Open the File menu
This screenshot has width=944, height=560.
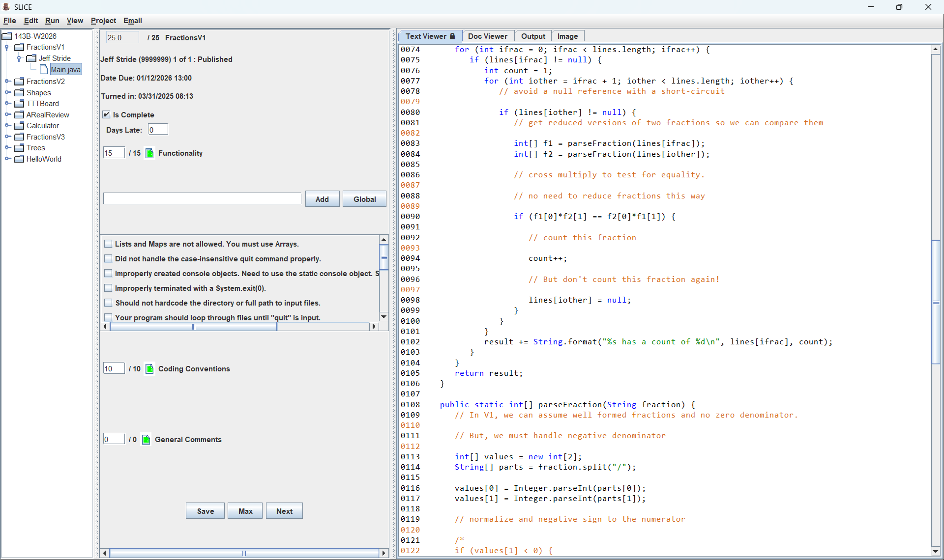click(10, 21)
